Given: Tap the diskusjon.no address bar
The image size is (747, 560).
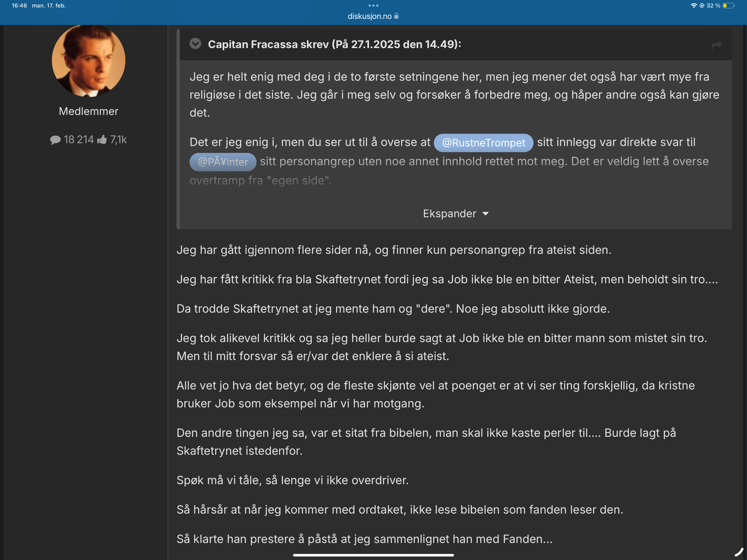Looking at the screenshot, I should (x=373, y=16).
